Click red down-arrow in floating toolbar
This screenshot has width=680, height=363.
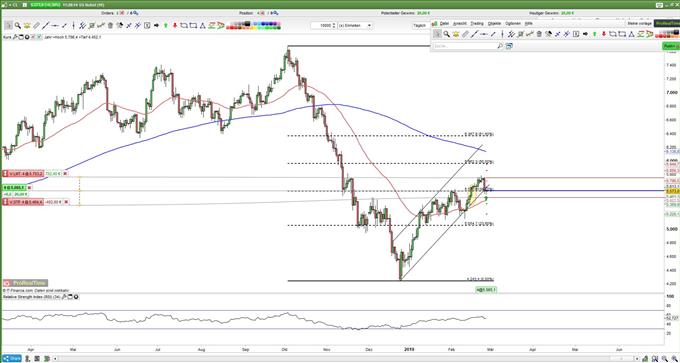[604, 34]
